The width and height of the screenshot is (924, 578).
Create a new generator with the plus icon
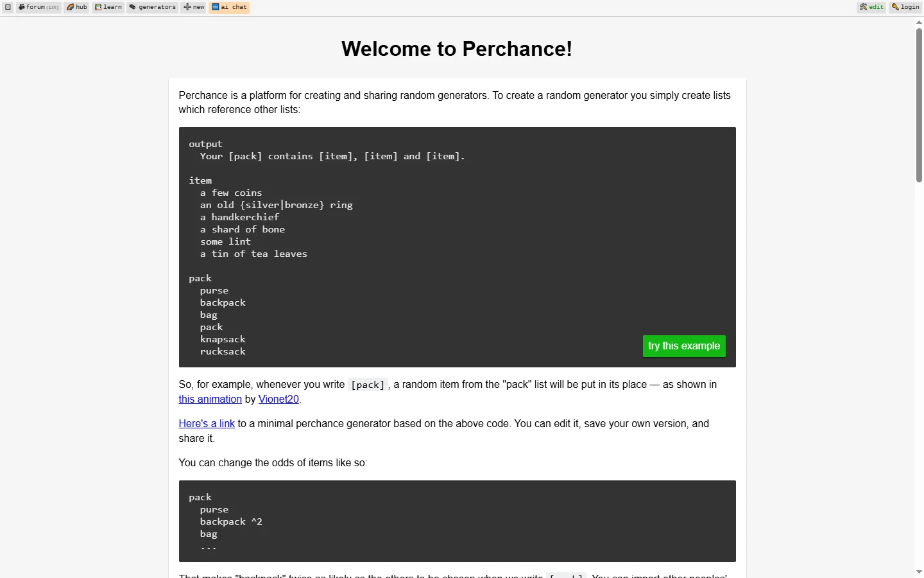pos(193,7)
